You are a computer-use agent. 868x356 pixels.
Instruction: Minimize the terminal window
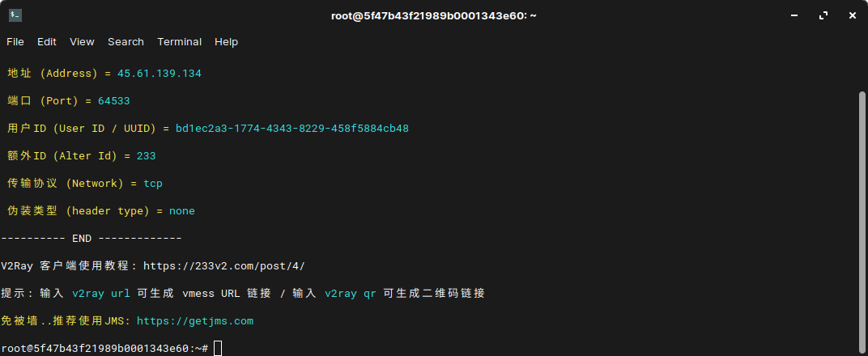click(x=794, y=15)
